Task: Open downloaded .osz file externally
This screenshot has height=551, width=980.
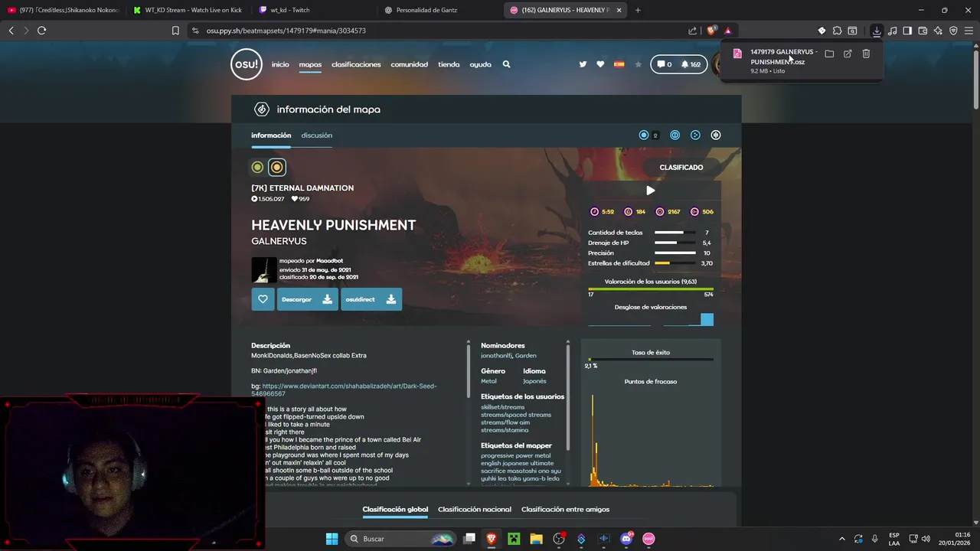Action: [x=848, y=54]
